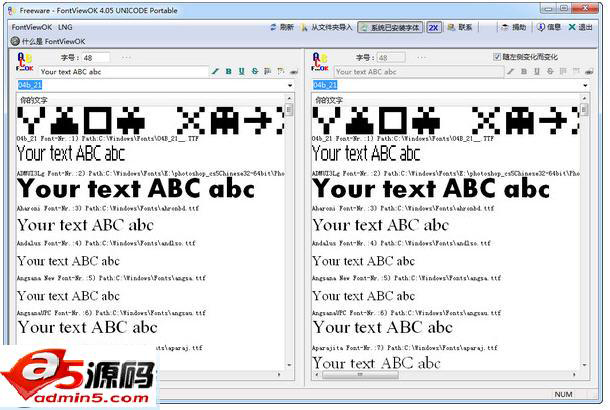
Task: Click the FontViewOK logo in right pane
Action: click(x=320, y=62)
